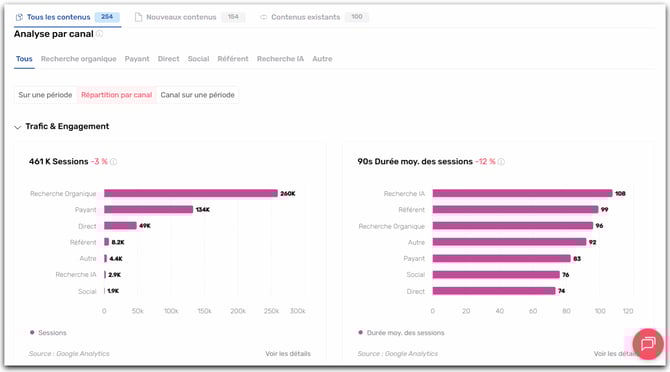
Task: Click the Recherche IA 108 duration bar
Action: pos(523,193)
